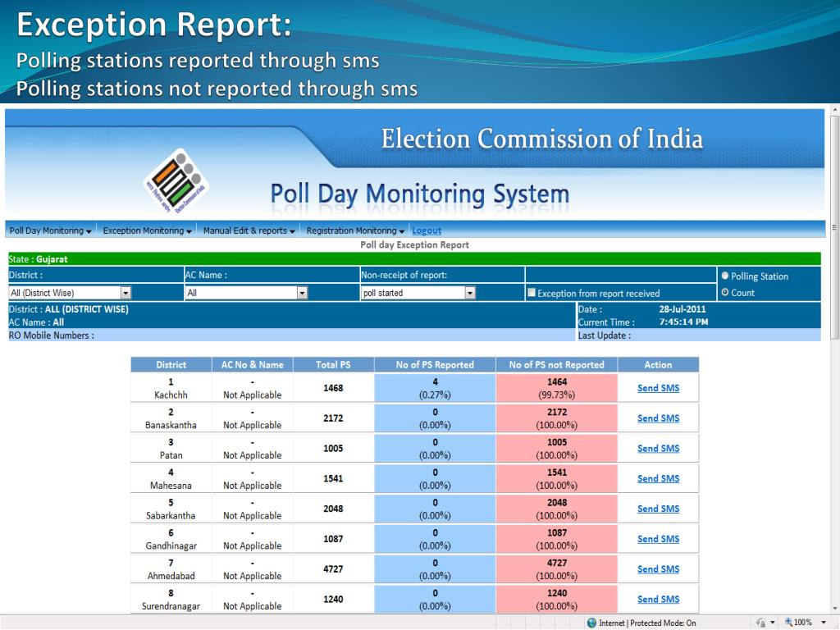Image resolution: width=840 pixels, height=630 pixels.
Task: Click the State : Gujarat green bar
Action: (414, 258)
